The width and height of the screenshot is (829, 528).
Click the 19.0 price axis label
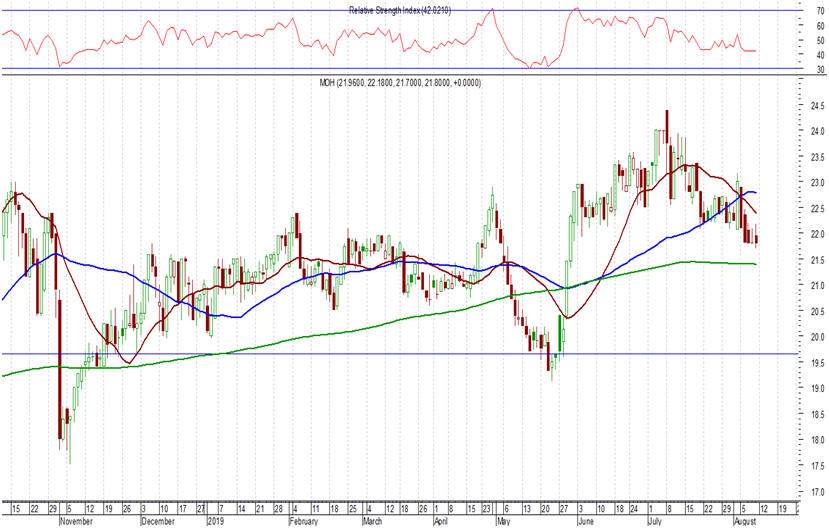818,388
